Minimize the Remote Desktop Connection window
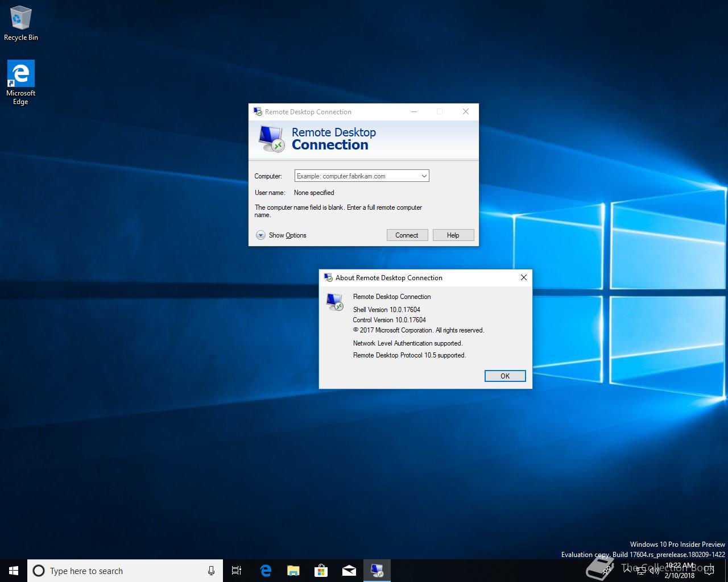Screen dimensions: 728x582 (x=414, y=111)
